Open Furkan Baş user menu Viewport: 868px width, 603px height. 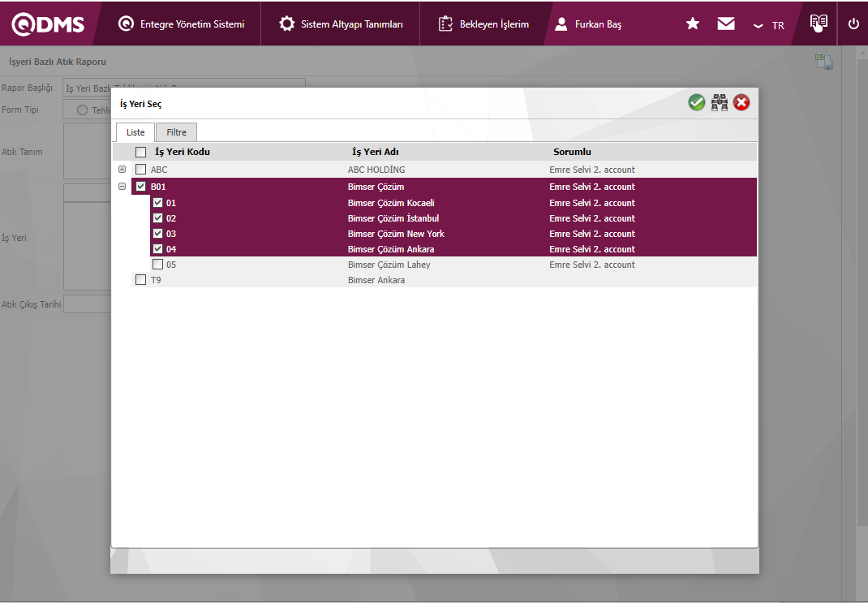pyautogui.click(x=588, y=24)
